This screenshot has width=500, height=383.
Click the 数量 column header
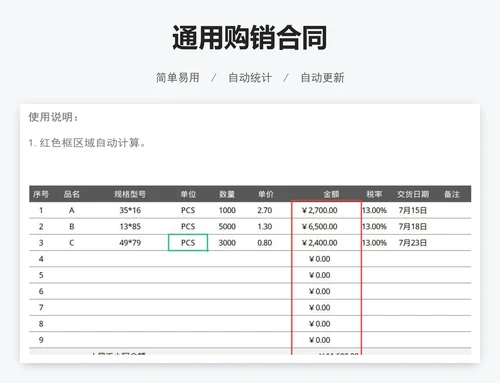tap(227, 194)
